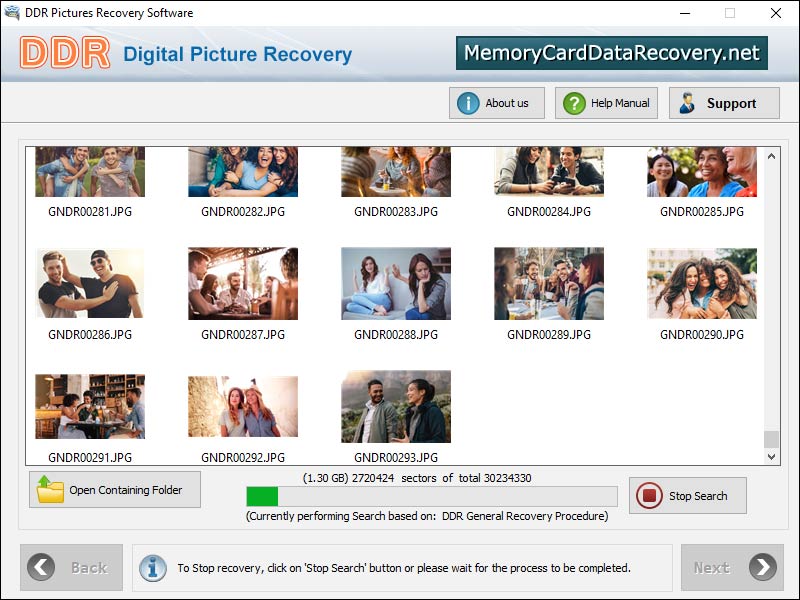Click the Next arrow icon

(x=763, y=567)
